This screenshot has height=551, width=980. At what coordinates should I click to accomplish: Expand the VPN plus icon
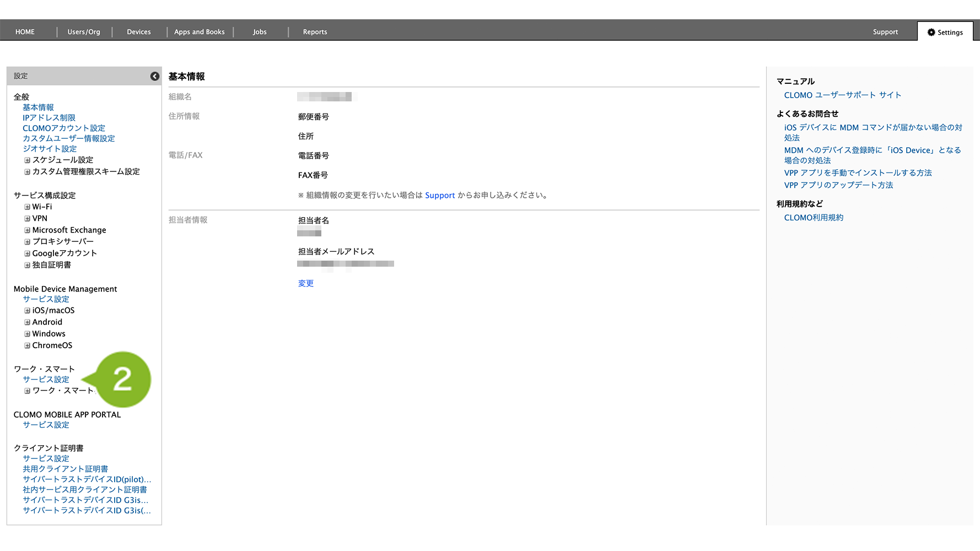27,219
